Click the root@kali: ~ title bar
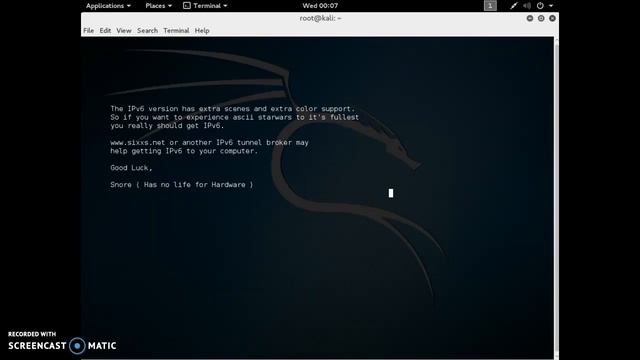Screen dimensions: 640x360 320,18
